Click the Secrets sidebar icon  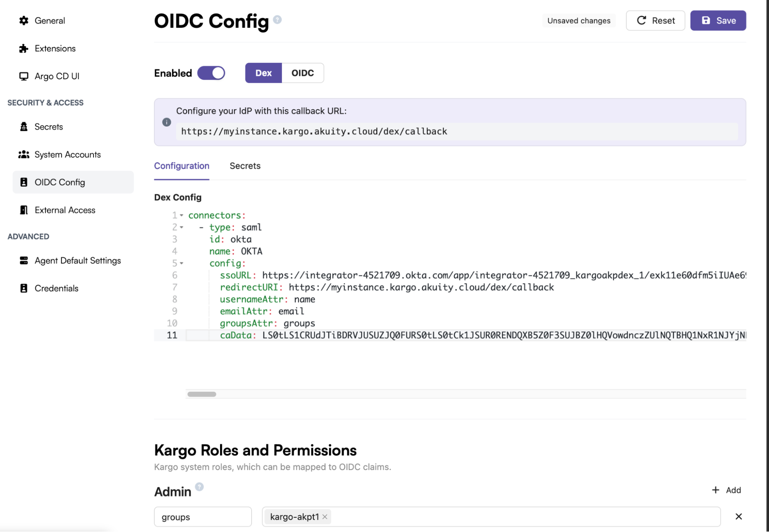pyautogui.click(x=24, y=127)
